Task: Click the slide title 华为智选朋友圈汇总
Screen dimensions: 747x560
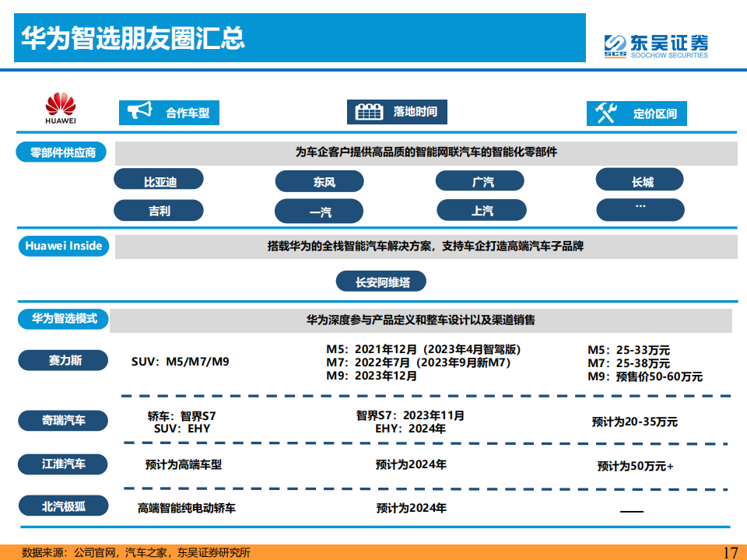Action: [132, 37]
